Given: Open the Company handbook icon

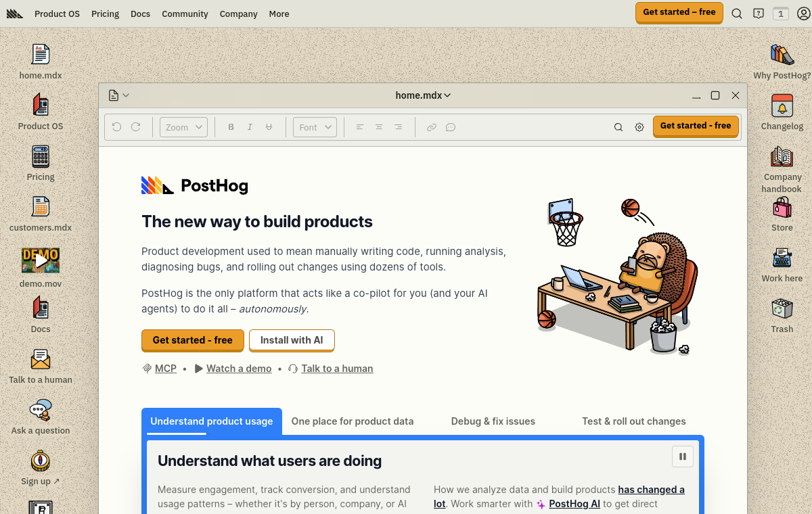Looking at the screenshot, I should coord(782,157).
